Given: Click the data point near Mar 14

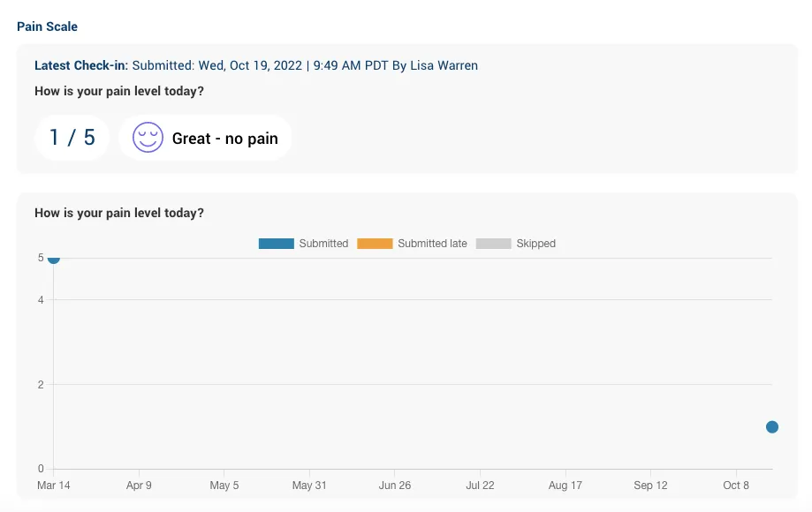Looking at the screenshot, I should tap(53, 258).
